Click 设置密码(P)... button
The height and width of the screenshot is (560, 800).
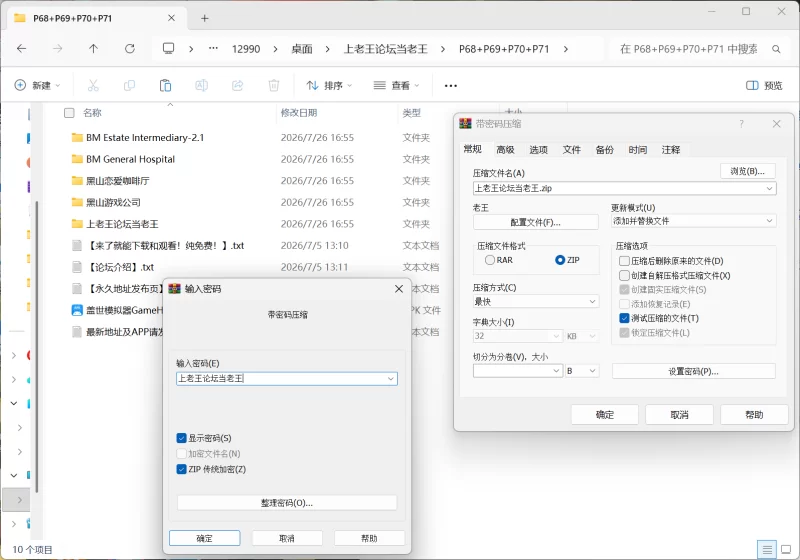click(x=693, y=371)
